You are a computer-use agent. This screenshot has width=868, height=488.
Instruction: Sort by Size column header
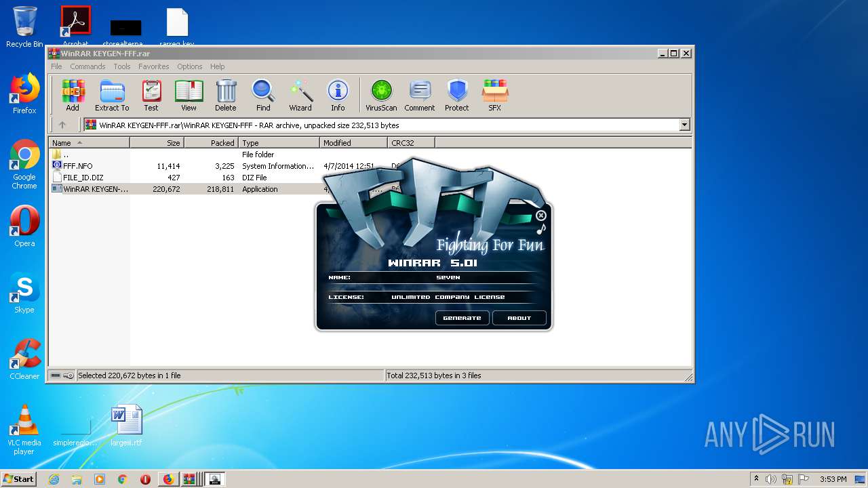(x=157, y=142)
